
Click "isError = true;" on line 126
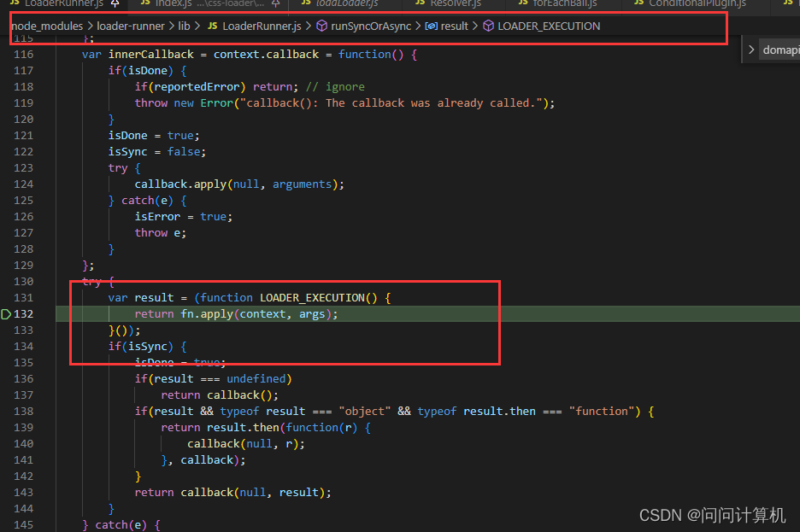point(184,217)
